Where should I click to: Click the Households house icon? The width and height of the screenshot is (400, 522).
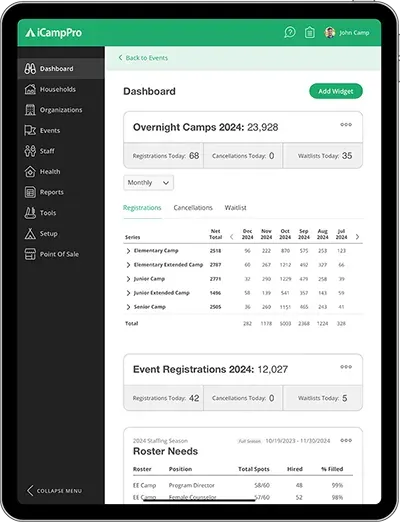30,89
